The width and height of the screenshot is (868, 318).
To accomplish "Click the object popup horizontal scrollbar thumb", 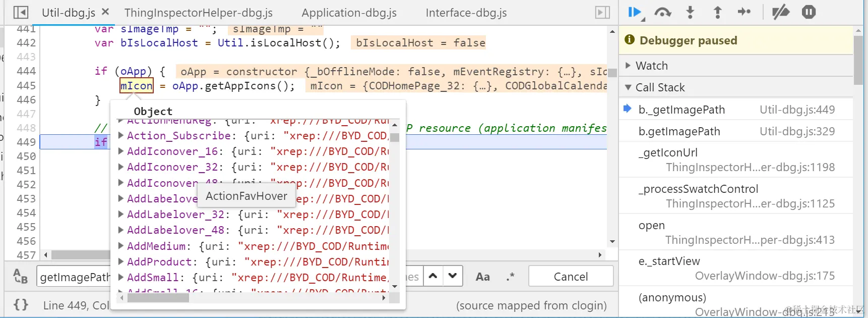I will pos(158,298).
